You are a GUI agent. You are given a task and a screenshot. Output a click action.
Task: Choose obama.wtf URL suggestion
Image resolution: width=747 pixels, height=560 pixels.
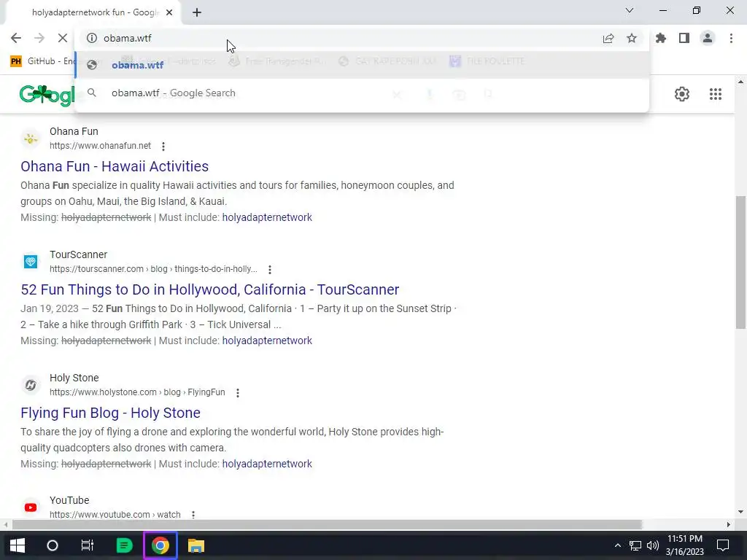coord(362,65)
